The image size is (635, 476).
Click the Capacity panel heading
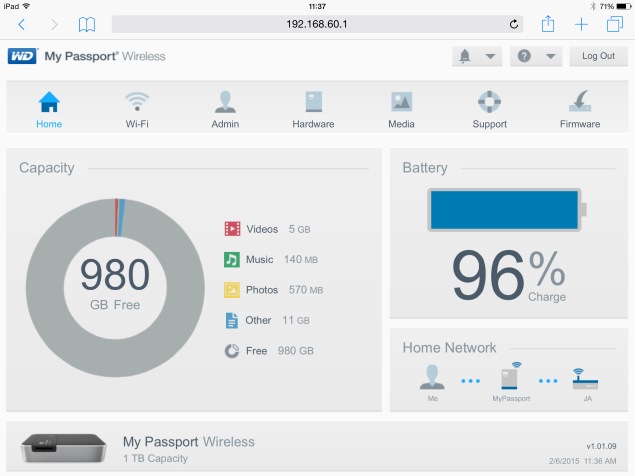[x=47, y=168]
